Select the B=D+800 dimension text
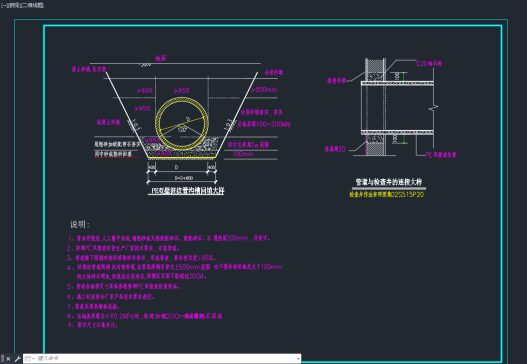 (x=184, y=178)
